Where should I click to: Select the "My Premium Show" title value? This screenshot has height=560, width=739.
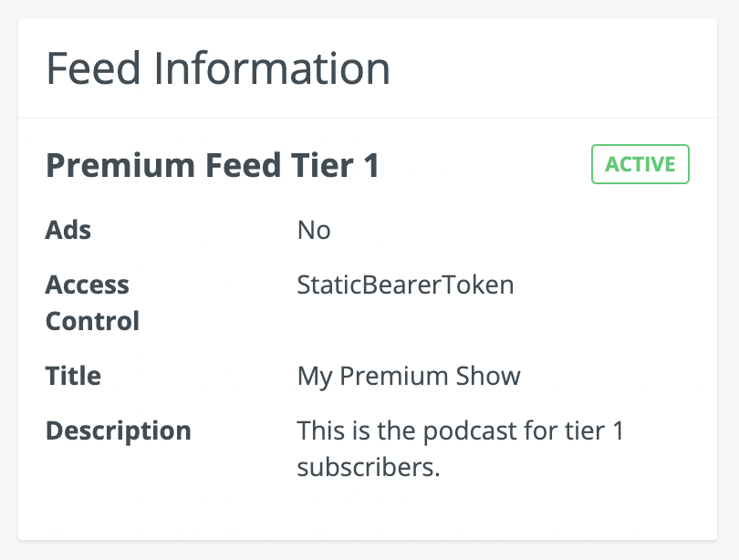tap(409, 376)
